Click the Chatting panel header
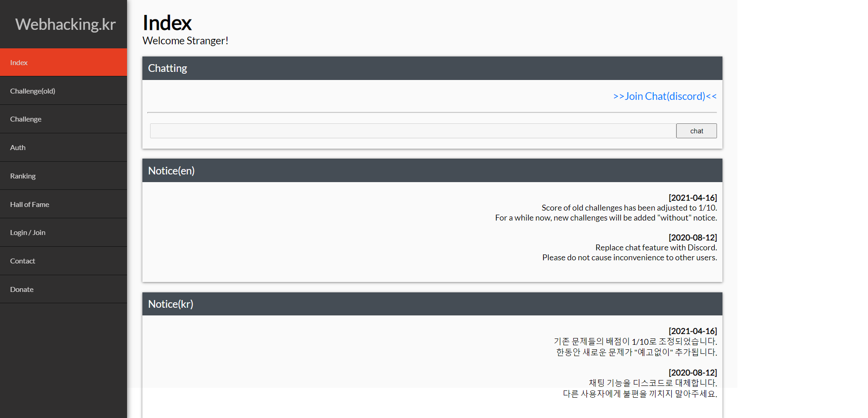The width and height of the screenshot is (868, 418). [432, 68]
